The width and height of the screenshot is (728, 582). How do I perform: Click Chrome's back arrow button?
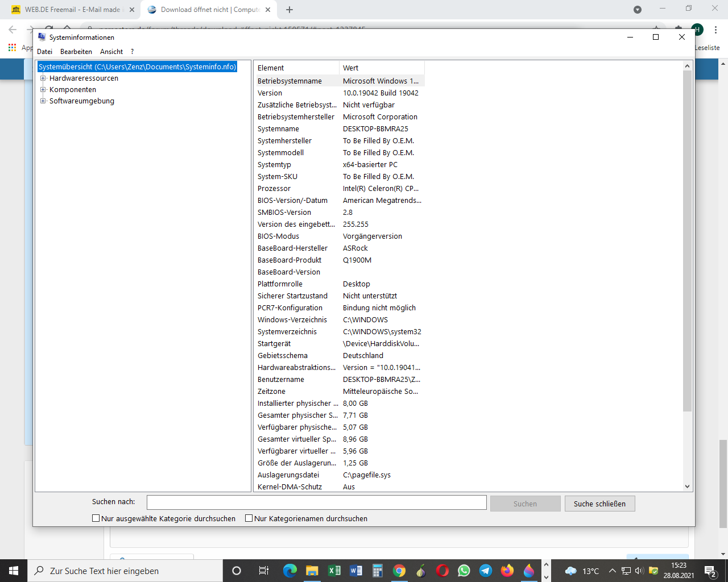13,29
